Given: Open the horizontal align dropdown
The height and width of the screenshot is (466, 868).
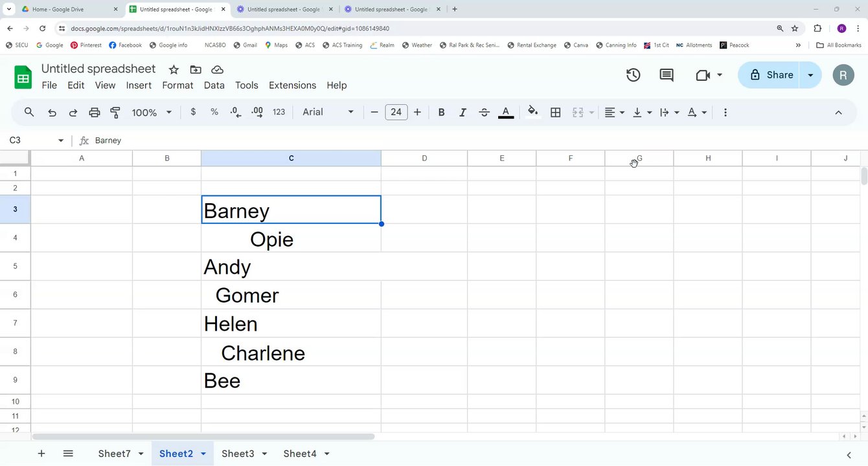Looking at the screenshot, I should [x=614, y=113].
